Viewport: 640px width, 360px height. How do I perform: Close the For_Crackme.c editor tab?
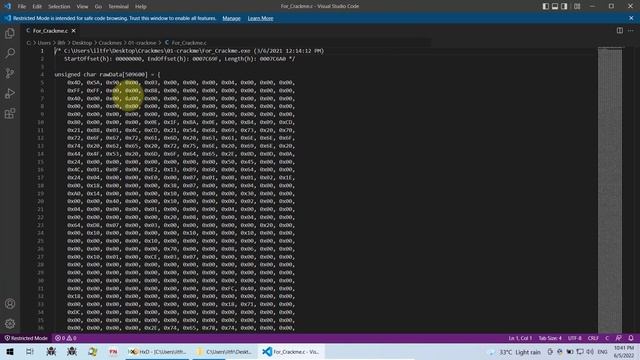point(73,31)
